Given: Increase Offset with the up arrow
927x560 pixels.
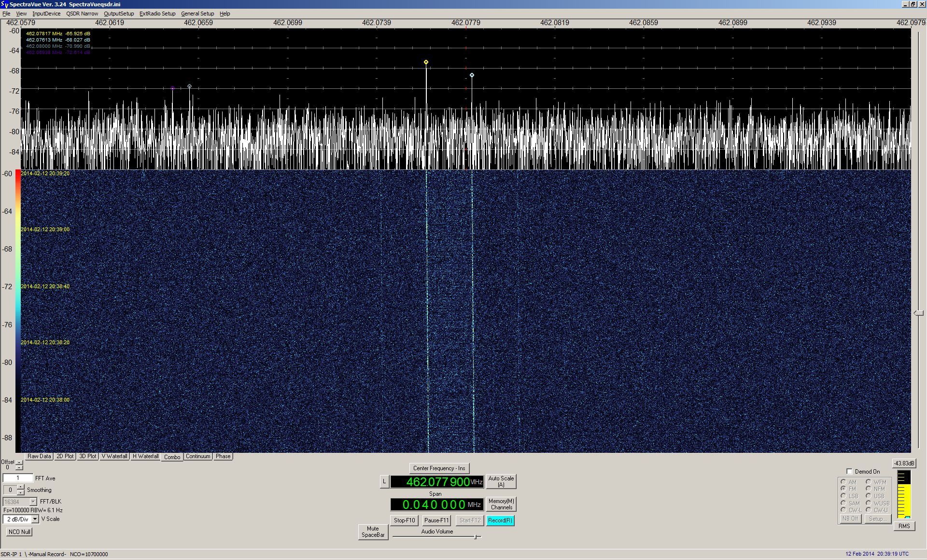Looking at the screenshot, I should 19,462.
